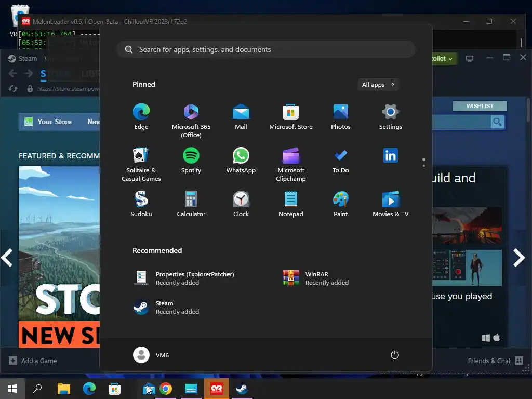Launch Notepad
This screenshot has width=532, height=399.
click(x=291, y=204)
